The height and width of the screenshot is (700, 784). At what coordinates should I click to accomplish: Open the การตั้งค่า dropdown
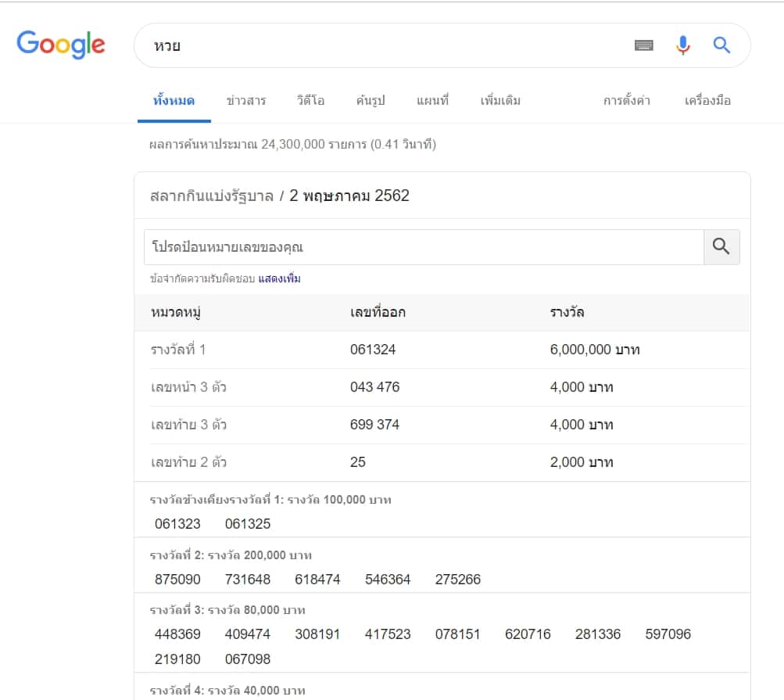[x=627, y=101]
